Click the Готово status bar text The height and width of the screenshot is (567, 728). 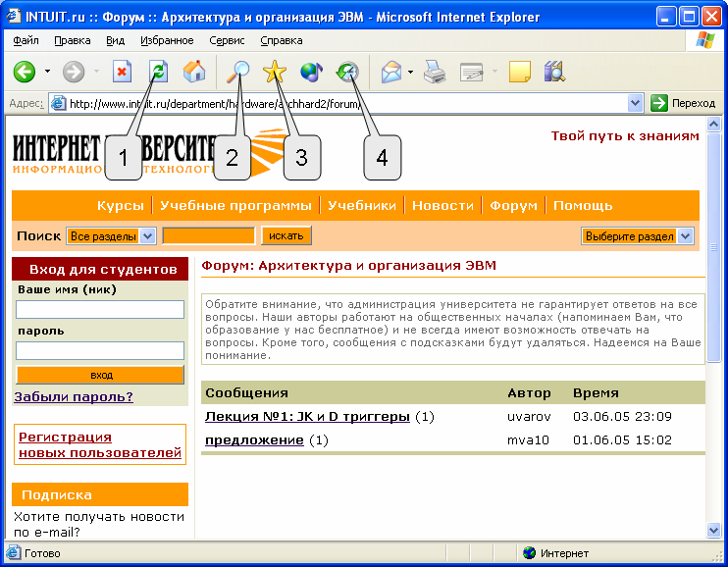coord(42,553)
